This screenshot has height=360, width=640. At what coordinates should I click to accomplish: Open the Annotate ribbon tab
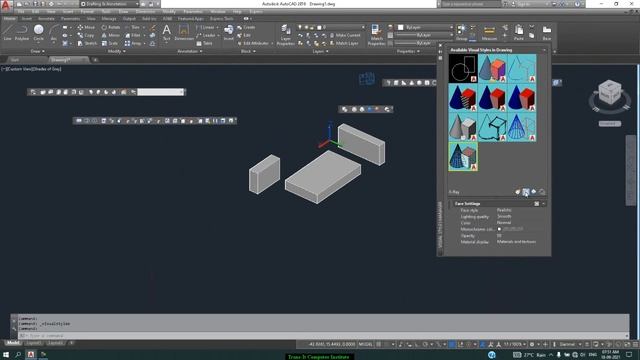coord(46,18)
